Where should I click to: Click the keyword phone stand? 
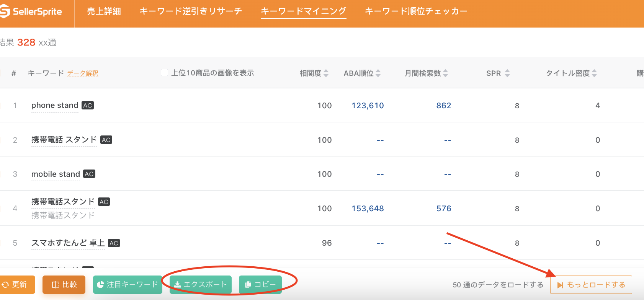click(55, 105)
